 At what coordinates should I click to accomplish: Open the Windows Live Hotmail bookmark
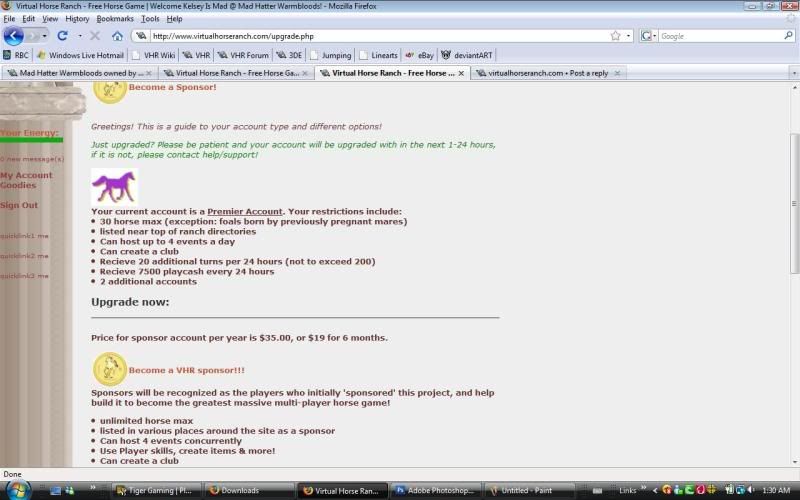pyautogui.click(x=80, y=55)
